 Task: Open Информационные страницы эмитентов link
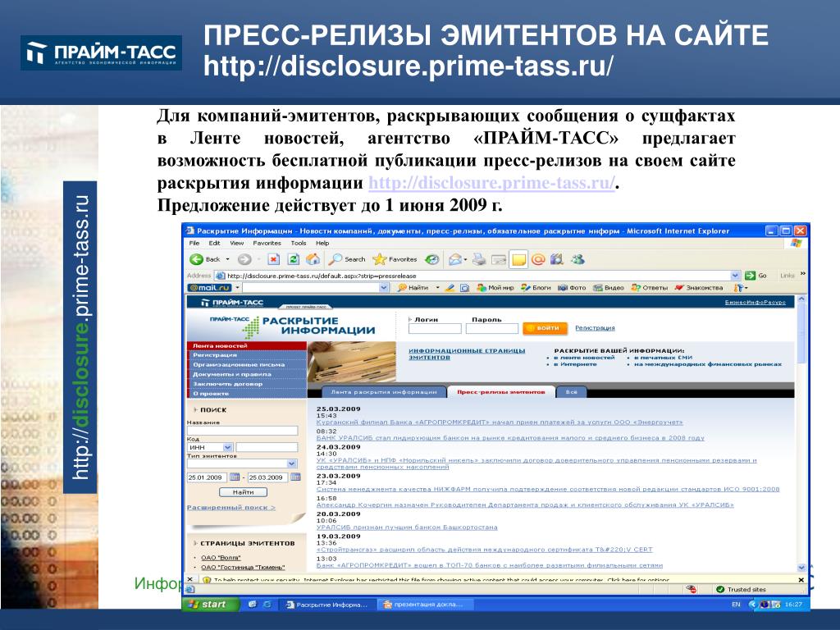click(467, 354)
